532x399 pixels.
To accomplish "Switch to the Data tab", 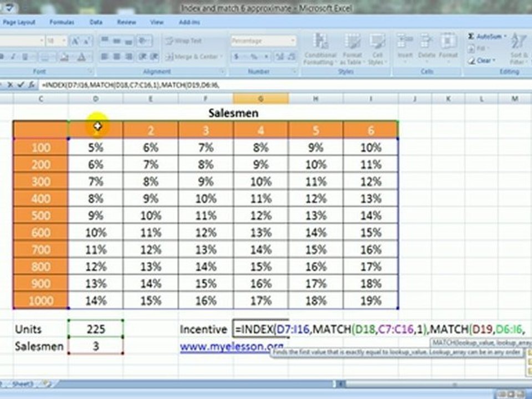I will pos(96,22).
